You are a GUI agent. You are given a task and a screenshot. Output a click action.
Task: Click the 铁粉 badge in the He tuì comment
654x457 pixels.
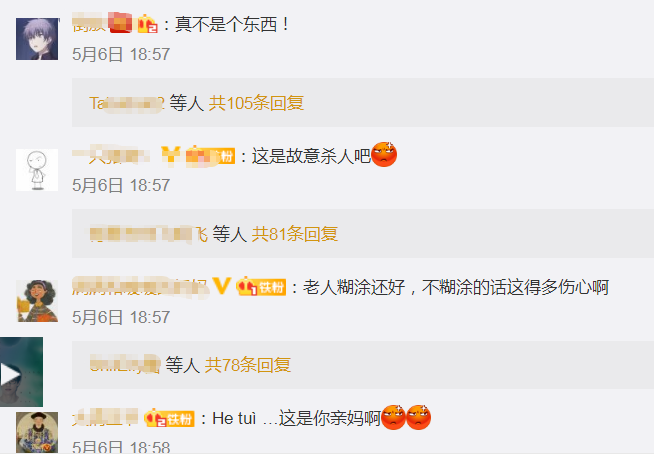[x=169, y=418]
